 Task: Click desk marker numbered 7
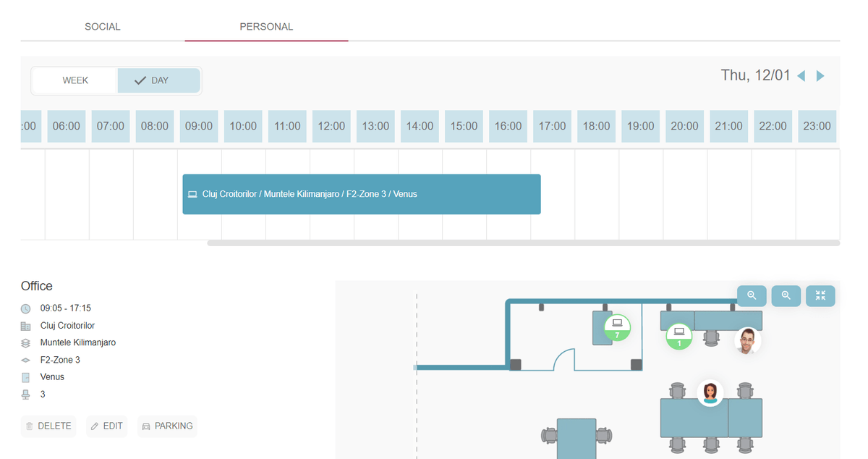click(x=617, y=327)
